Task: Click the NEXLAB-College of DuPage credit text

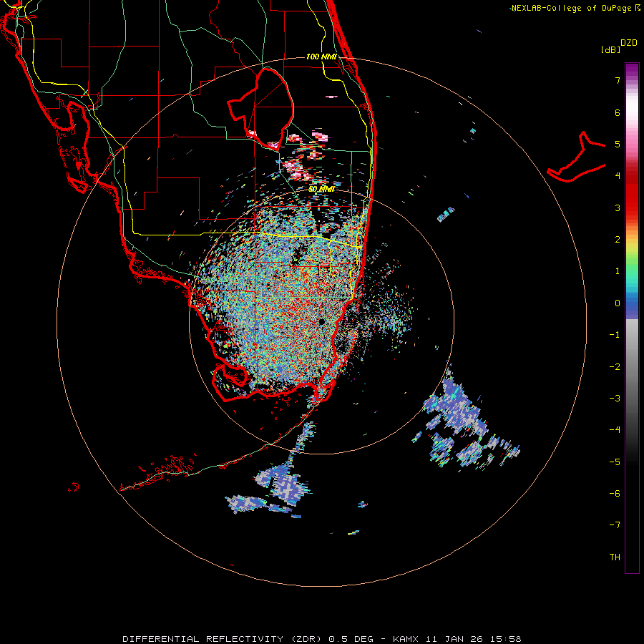Action: coord(576,8)
